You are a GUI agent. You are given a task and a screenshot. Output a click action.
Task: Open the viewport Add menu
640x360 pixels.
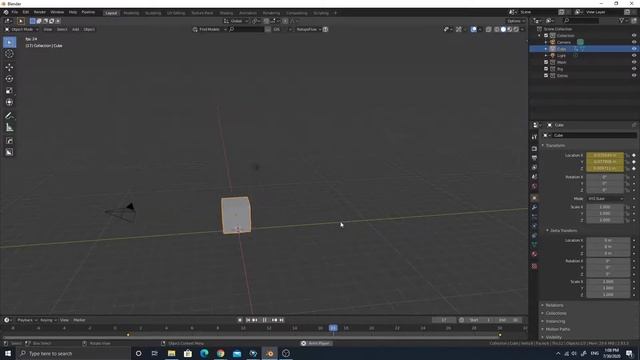tap(76, 29)
